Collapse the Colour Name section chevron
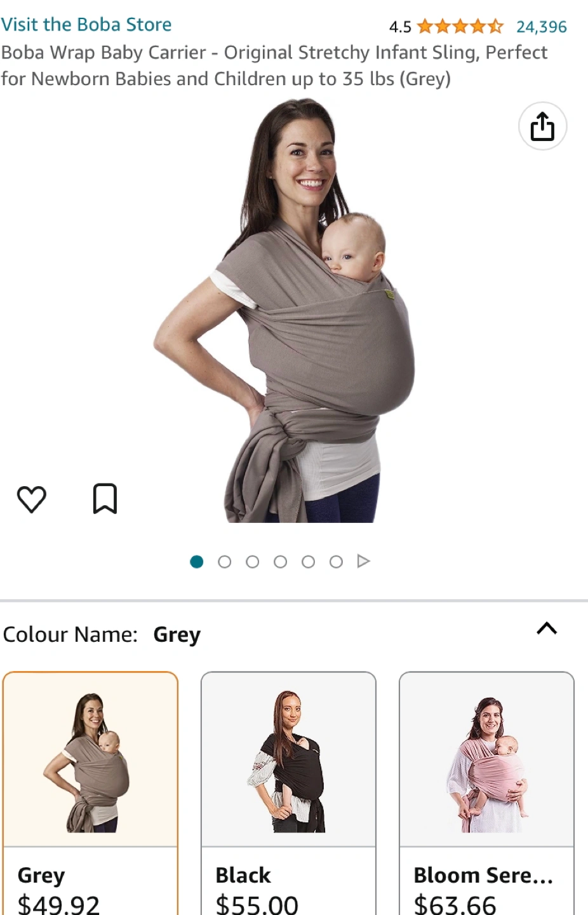588x915 pixels. click(547, 628)
